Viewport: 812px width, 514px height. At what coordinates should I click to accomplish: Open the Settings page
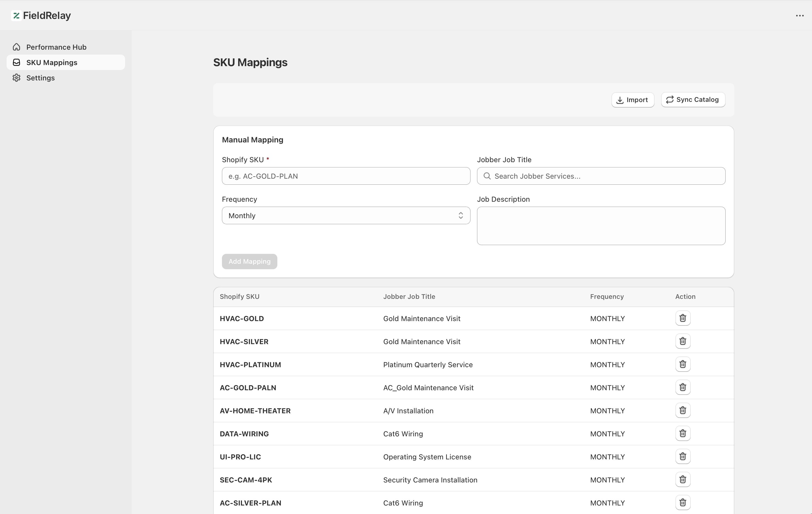coord(40,78)
